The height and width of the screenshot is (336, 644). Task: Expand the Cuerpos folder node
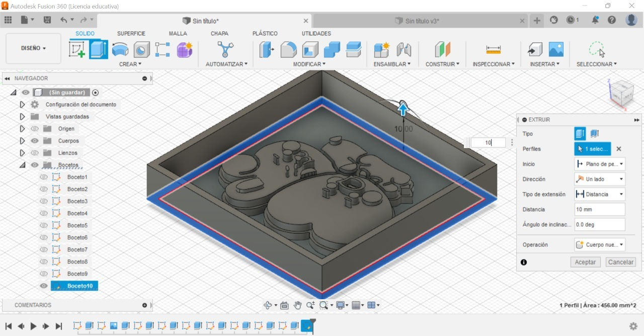22,141
